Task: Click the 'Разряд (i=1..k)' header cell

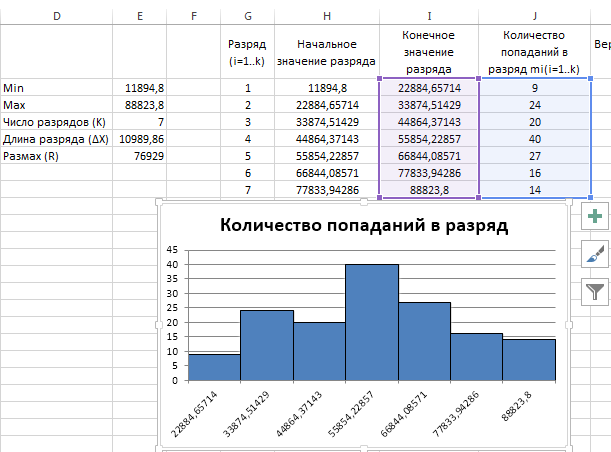Action: point(247,52)
